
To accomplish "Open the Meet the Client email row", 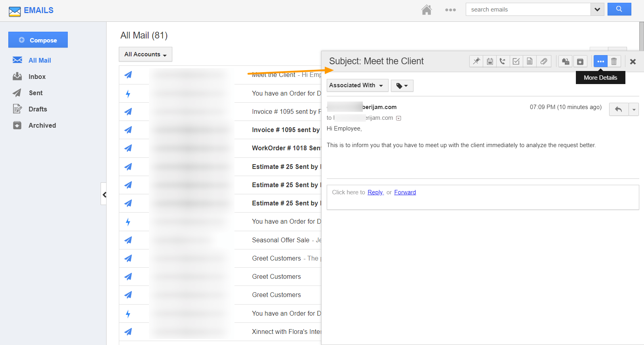I will pos(220,75).
